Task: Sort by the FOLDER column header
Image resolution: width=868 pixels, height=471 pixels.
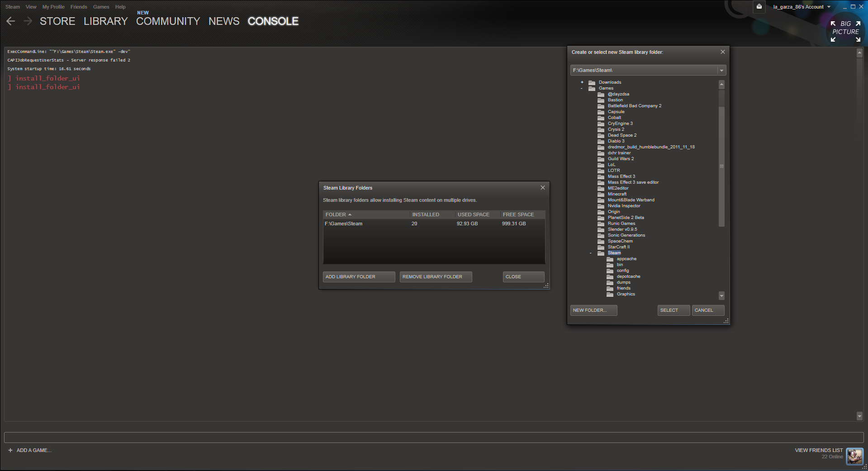Action: 366,214
